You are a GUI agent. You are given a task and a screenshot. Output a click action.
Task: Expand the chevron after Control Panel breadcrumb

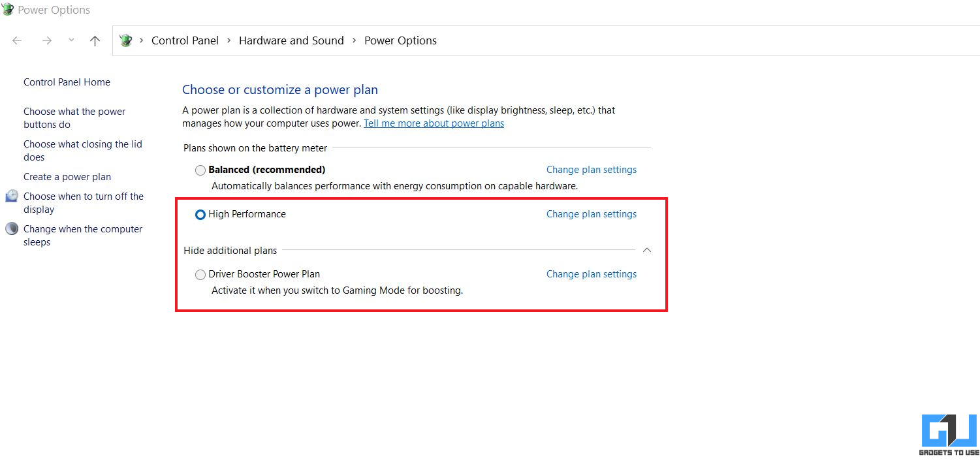(229, 40)
